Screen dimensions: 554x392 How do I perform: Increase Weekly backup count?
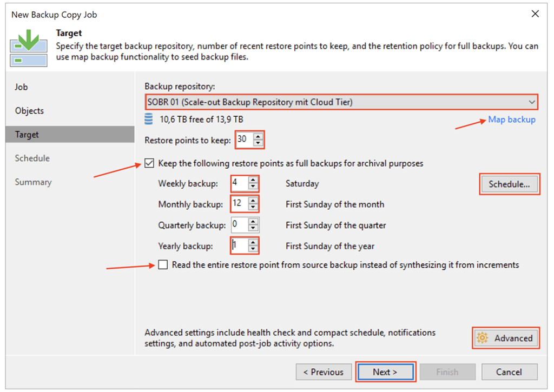point(253,180)
